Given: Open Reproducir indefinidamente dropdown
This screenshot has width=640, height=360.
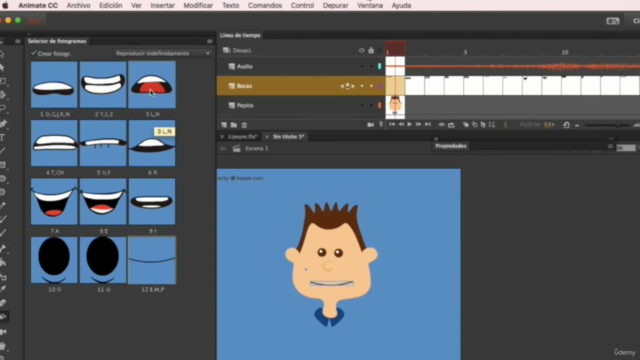Looking at the screenshot, I should [162, 53].
